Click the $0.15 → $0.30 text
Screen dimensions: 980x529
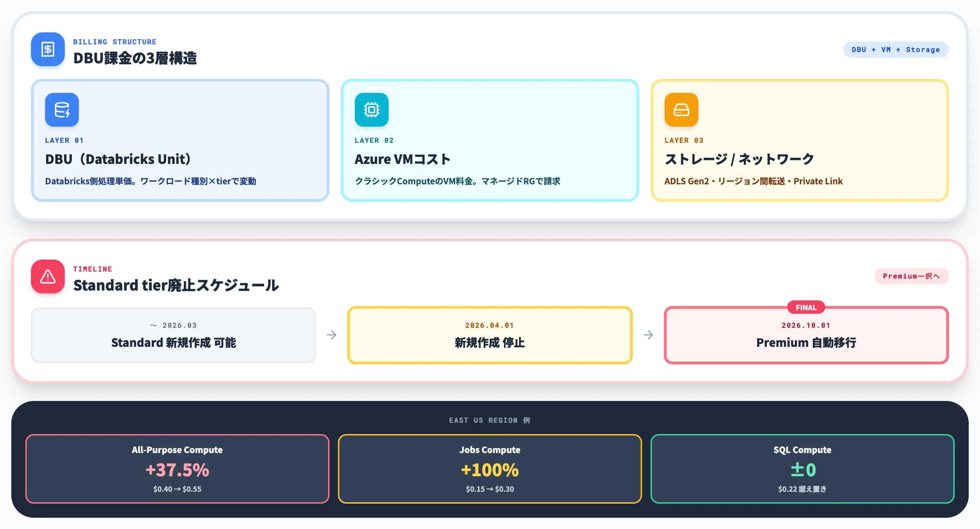tap(490, 489)
